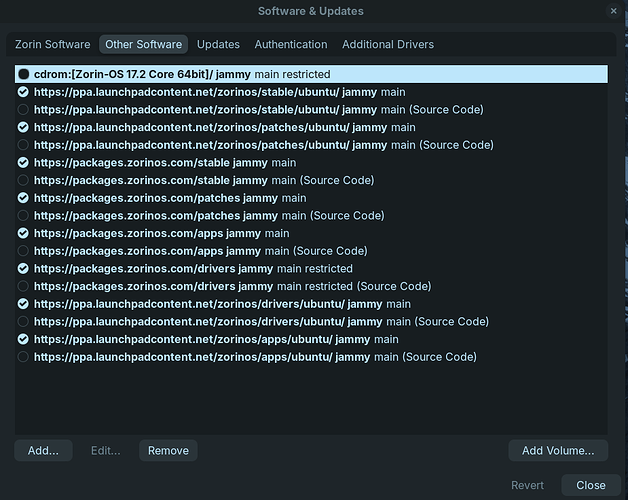The image size is (628, 500).
Task: Uncheck the packages.zorinos.com/apps main repository
Action: click(x=23, y=233)
